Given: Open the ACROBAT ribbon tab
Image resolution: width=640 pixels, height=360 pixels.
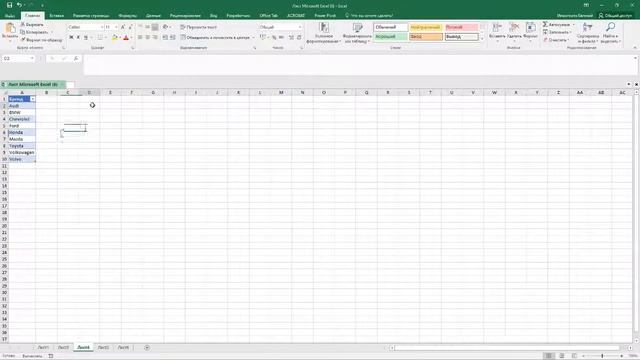Looking at the screenshot, I should (296, 16).
